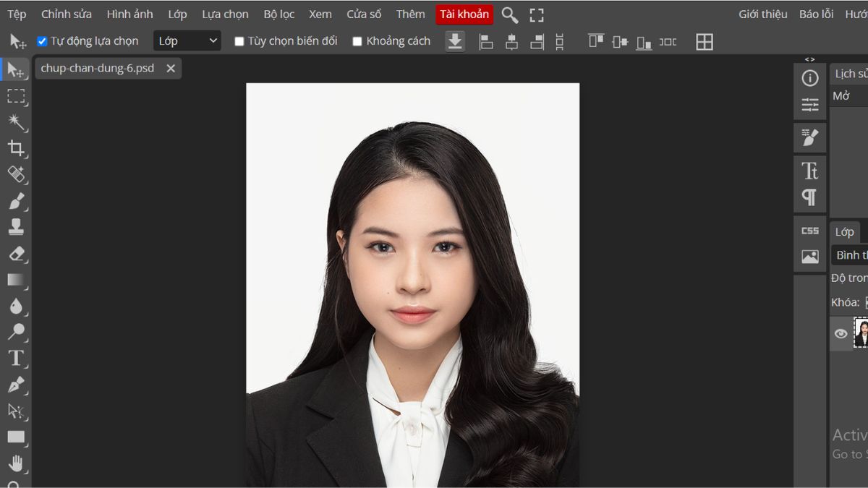
Task: Open search with the magnifier icon
Action: [509, 14]
